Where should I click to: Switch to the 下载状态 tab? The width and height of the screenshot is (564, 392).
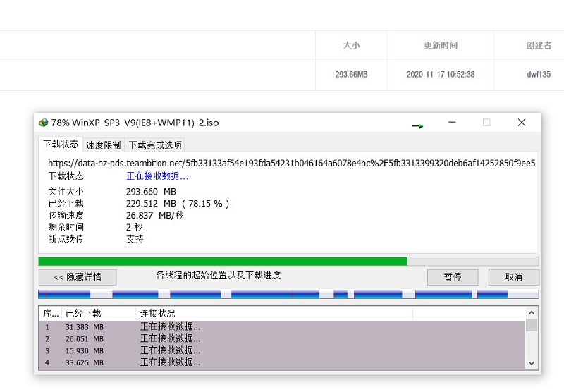pos(61,145)
